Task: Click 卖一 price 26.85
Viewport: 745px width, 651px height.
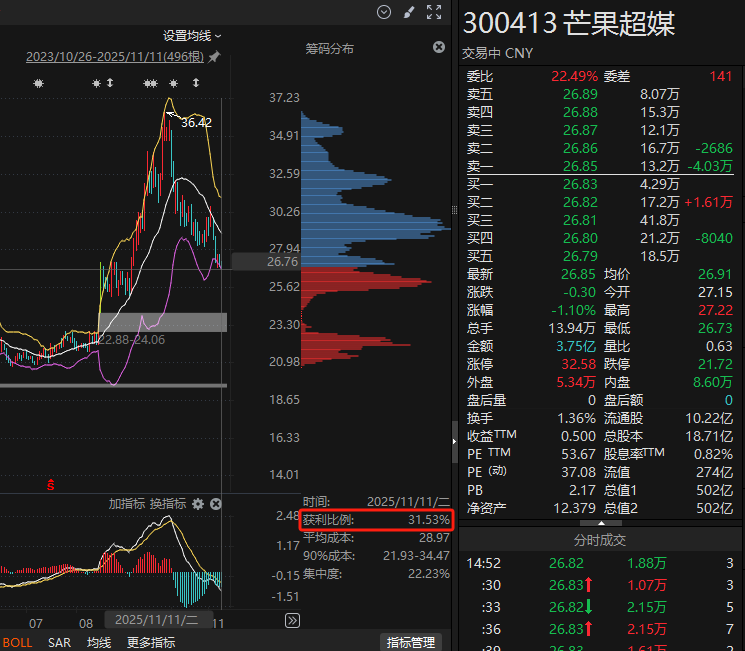Action: pyautogui.click(x=580, y=166)
